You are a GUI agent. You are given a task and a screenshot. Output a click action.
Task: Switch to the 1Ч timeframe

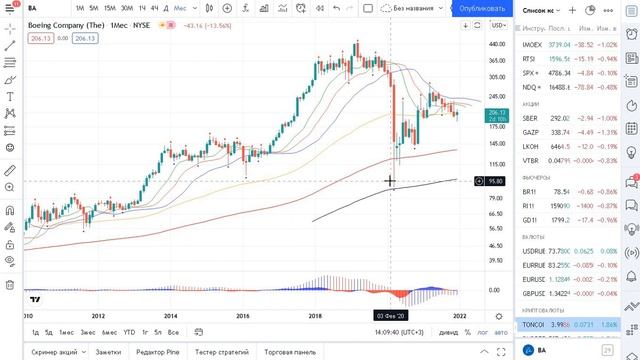pos(142,8)
